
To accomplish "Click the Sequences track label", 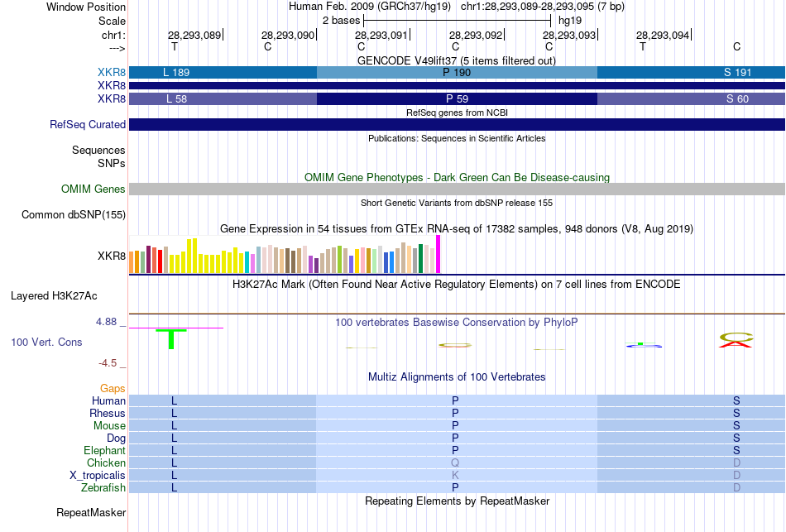I will 98,150.
